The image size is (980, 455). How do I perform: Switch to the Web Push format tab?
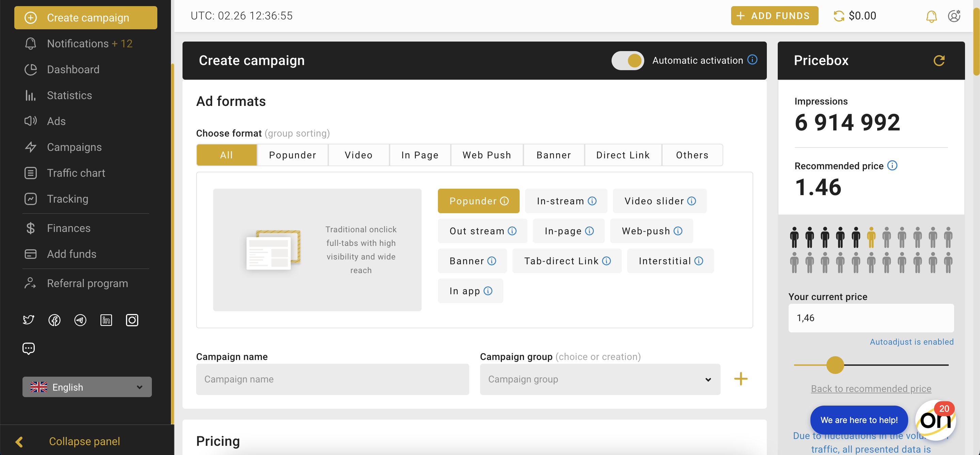pyautogui.click(x=487, y=155)
